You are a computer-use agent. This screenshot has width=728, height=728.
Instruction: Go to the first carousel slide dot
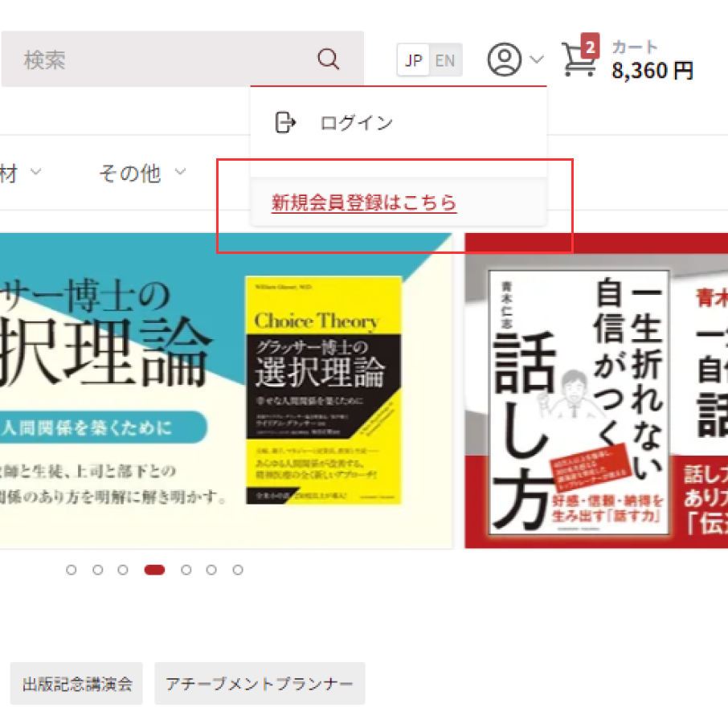(71, 570)
